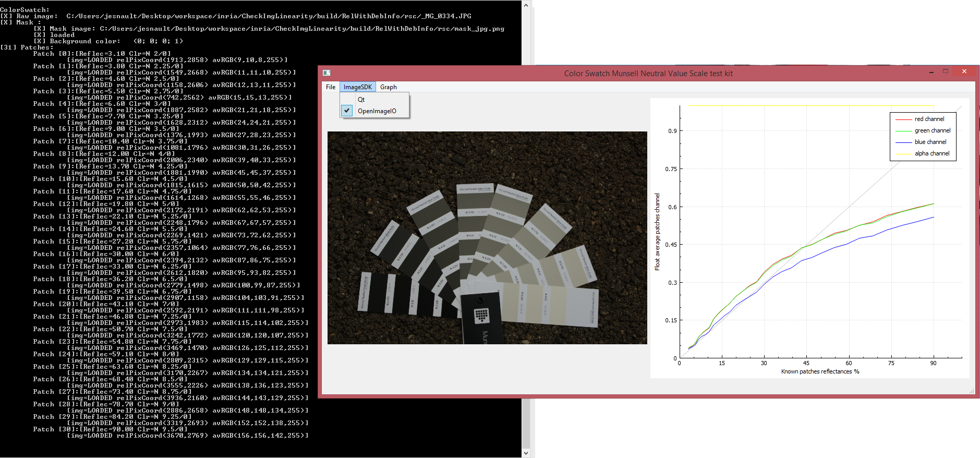Click console Raw image path _MG_0334.JPG
This screenshot has width=980, height=458.
pos(269,16)
